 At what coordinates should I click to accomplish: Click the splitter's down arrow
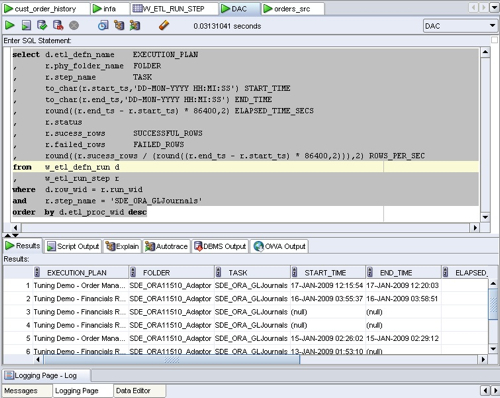[15, 235]
